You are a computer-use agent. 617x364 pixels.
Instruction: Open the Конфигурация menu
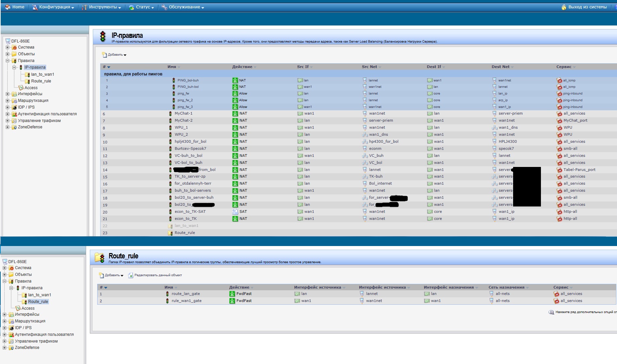54,7
